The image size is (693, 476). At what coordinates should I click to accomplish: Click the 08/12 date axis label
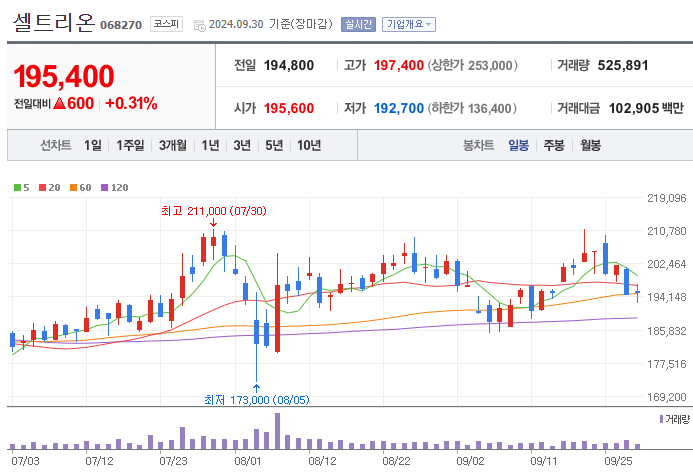point(322,461)
